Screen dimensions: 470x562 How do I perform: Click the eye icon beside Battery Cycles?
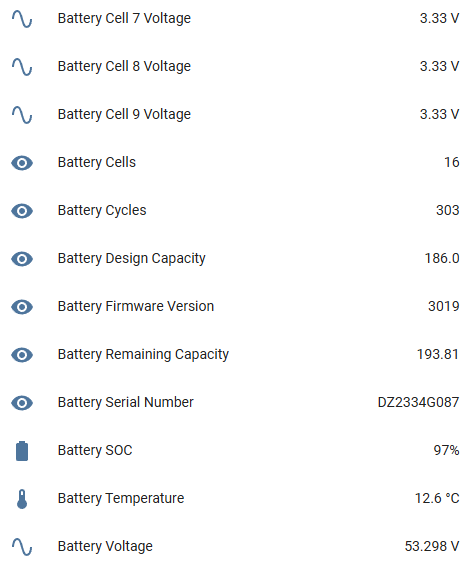tap(22, 211)
